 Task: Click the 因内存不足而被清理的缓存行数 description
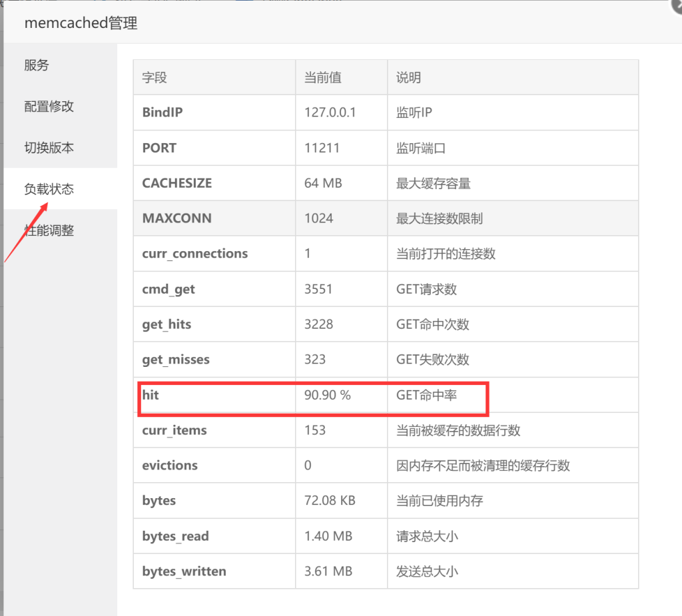point(484,465)
